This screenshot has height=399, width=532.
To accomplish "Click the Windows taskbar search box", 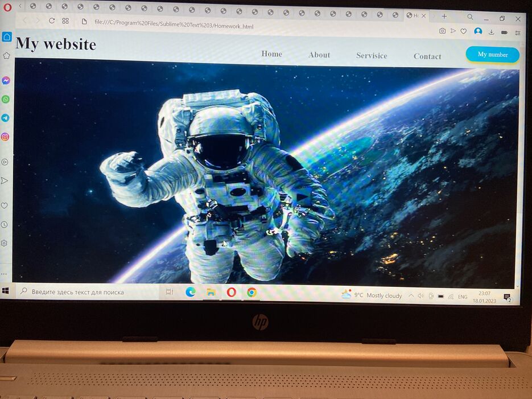I will click(x=86, y=292).
